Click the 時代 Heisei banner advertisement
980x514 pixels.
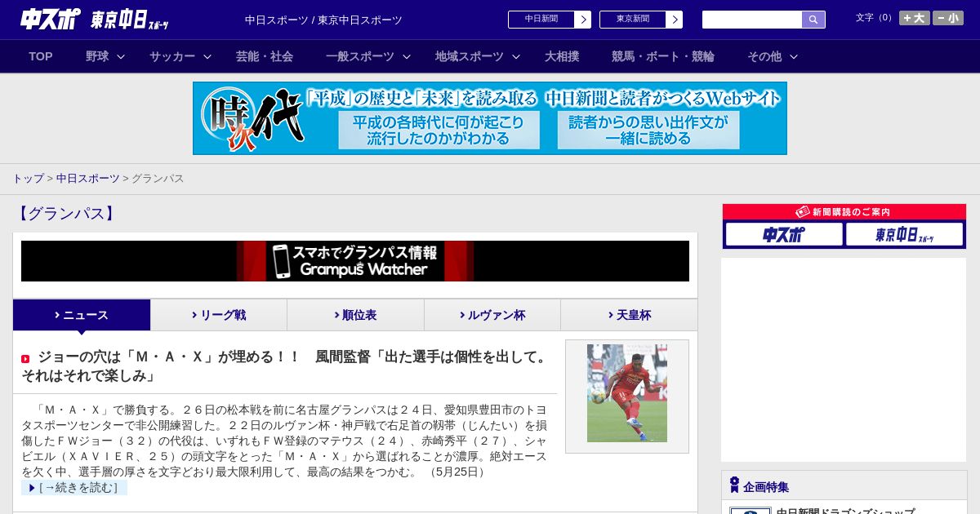click(490, 118)
